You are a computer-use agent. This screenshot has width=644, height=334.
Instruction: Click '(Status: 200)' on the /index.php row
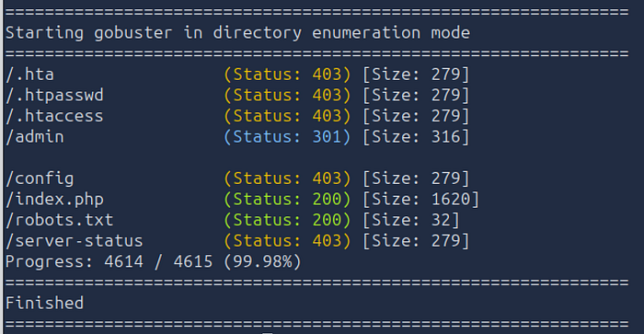click(x=287, y=200)
